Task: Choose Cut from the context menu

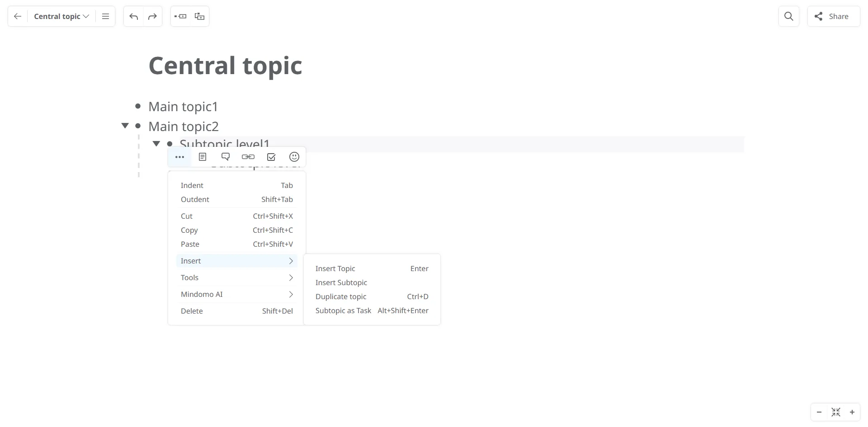Action: (236, 216)
